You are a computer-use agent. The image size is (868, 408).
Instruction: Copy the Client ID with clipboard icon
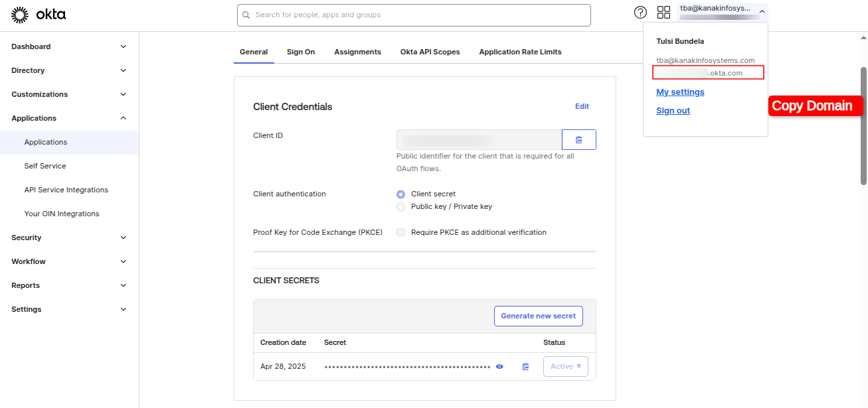click(x=579, y=139)
